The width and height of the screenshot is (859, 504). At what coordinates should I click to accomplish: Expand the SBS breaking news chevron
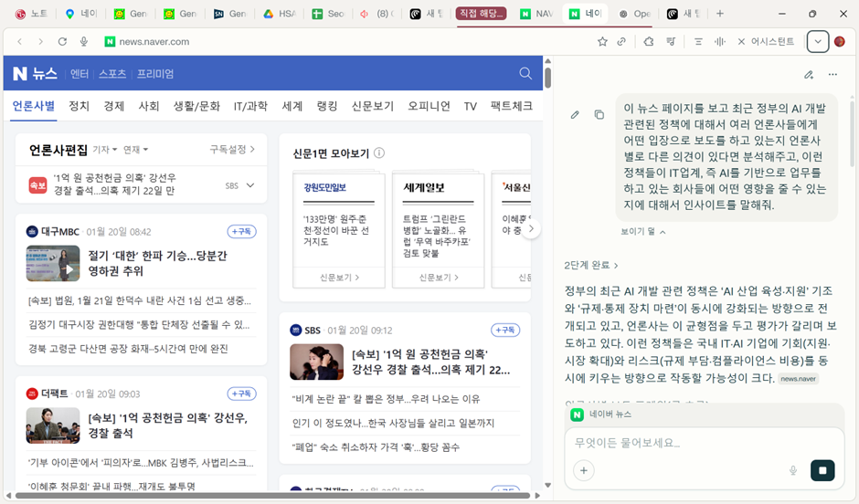click(x=250, y=185)
